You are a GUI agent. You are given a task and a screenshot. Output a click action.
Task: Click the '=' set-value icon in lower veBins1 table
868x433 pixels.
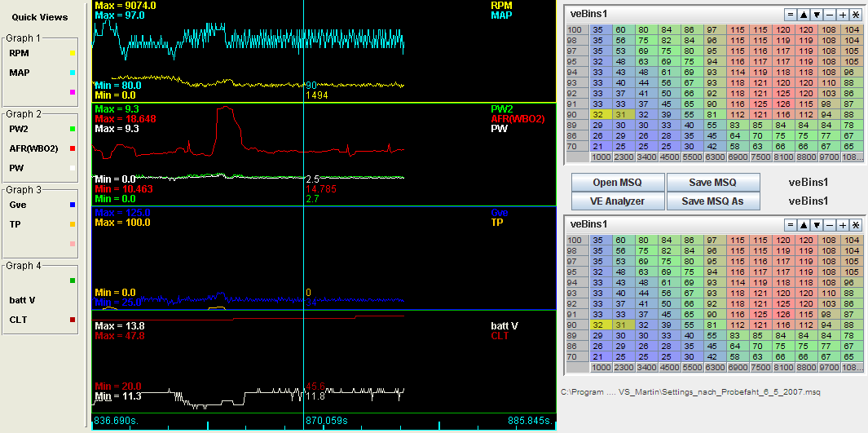791,225
